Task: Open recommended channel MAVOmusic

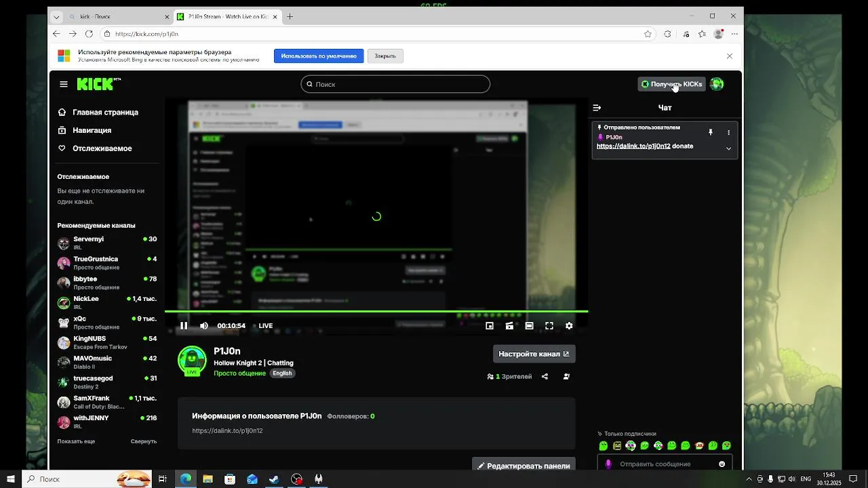Action: tap(107, 362)
